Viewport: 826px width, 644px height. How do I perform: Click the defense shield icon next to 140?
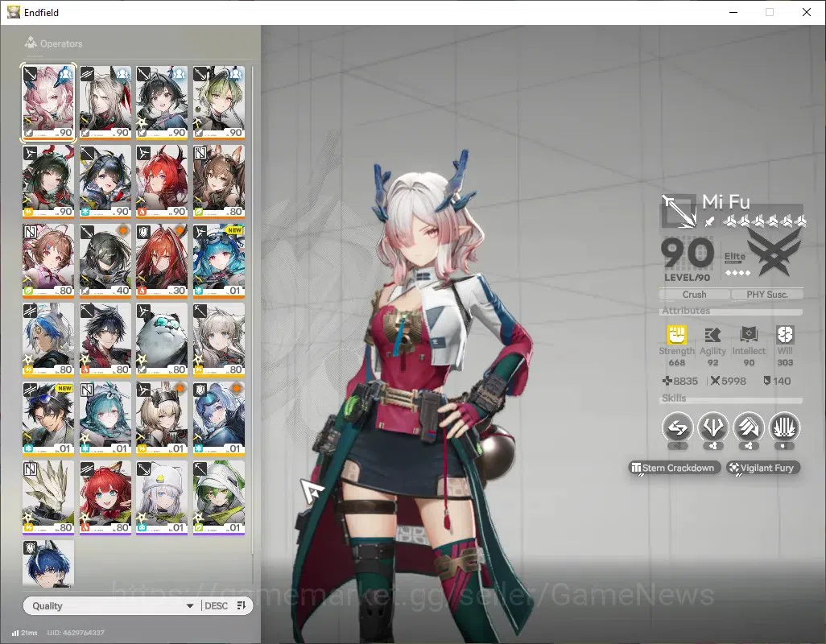click(767, 381)
